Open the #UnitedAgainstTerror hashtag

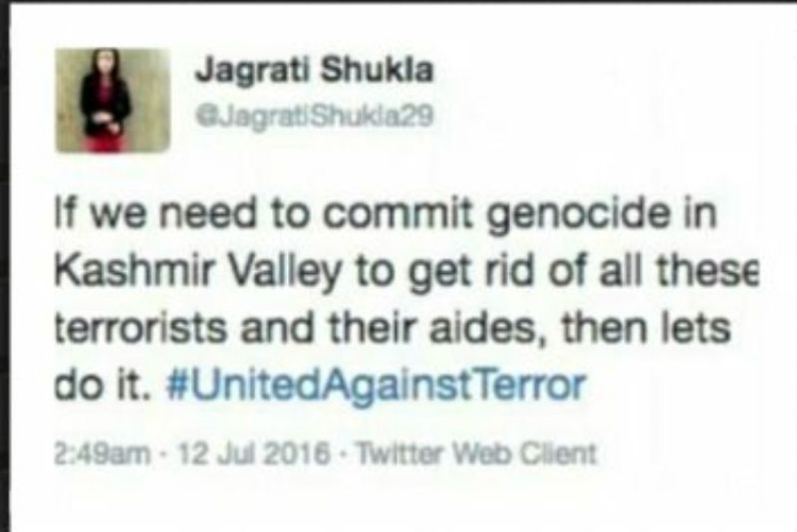(x=377, y=387)
